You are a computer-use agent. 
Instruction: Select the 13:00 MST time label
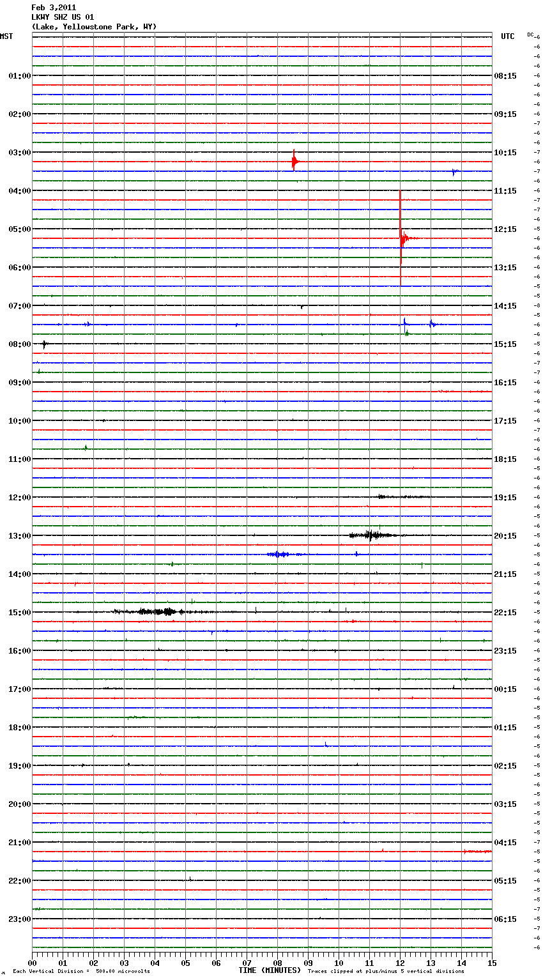click(x=20, y=536)
